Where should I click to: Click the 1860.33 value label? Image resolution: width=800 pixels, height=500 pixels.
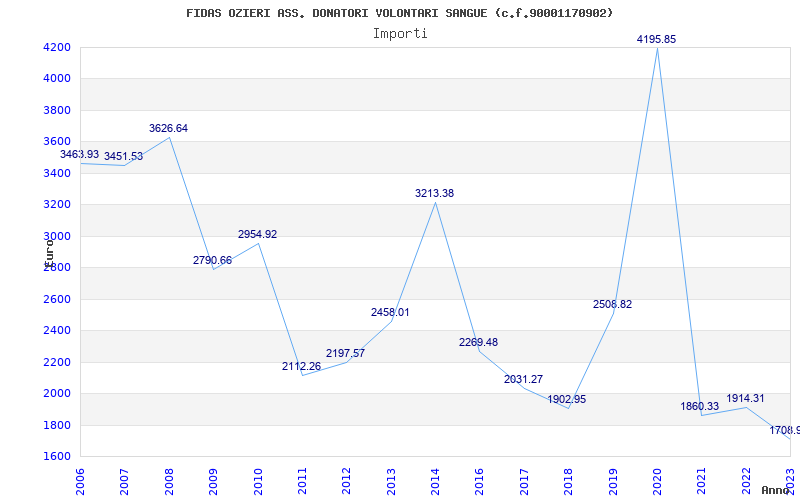699,407
